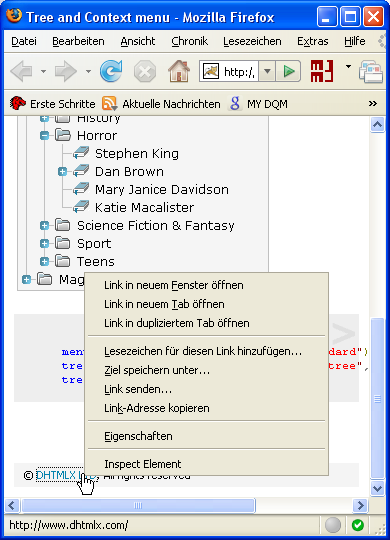Open the address bar history dropdown

point(267,72)
